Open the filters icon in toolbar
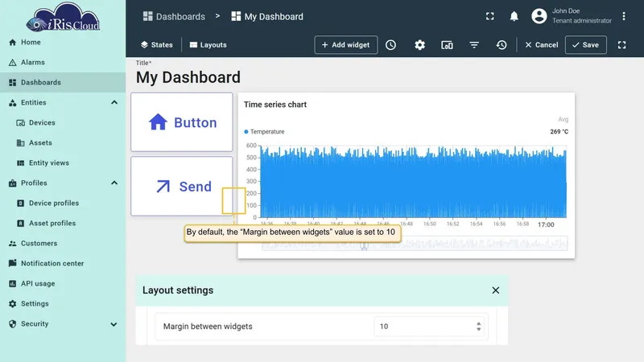This screenshot has width=644, height=362. 474,45
